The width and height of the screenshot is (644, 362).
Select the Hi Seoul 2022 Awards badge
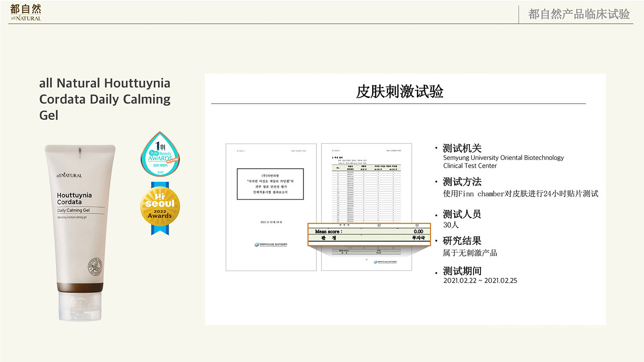pyautogui.click(x=160, y=209)
